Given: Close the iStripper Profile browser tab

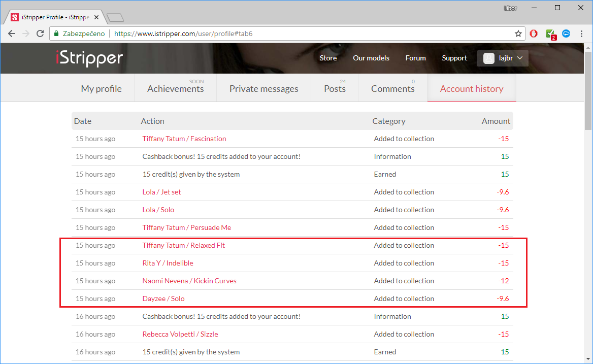Looking at the screenshot, I should (96, 17).
